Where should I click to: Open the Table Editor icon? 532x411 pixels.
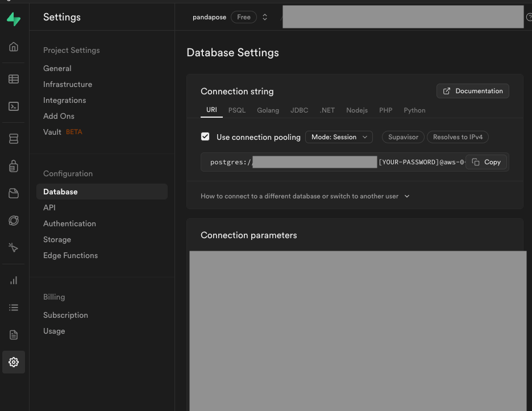pos(14,79)
